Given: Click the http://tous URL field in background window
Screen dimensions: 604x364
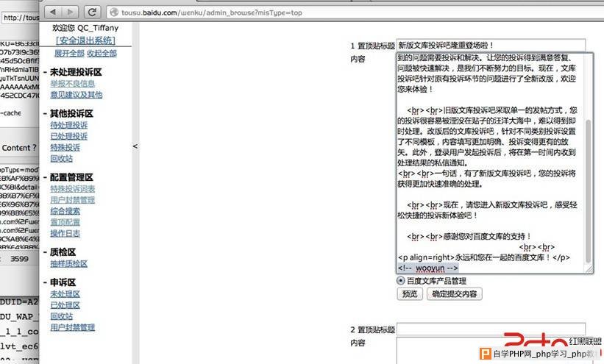Looking at the screenshot, I should (21, 18).
